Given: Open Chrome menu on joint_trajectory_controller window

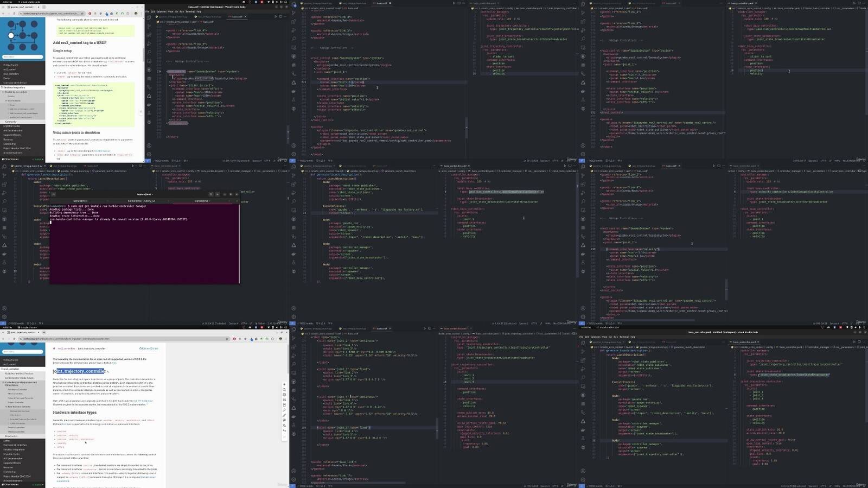Looking at the screenshot, I should [x=286, y=339].
